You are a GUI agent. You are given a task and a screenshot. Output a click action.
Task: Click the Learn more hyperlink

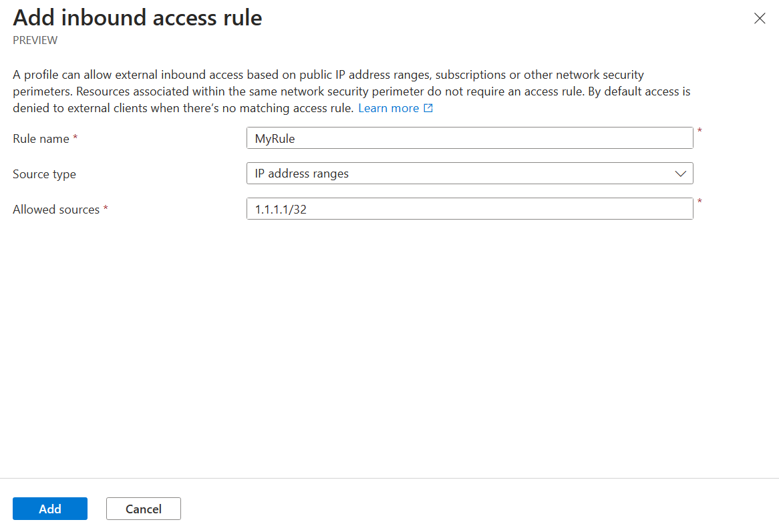(x=390, y=107)
